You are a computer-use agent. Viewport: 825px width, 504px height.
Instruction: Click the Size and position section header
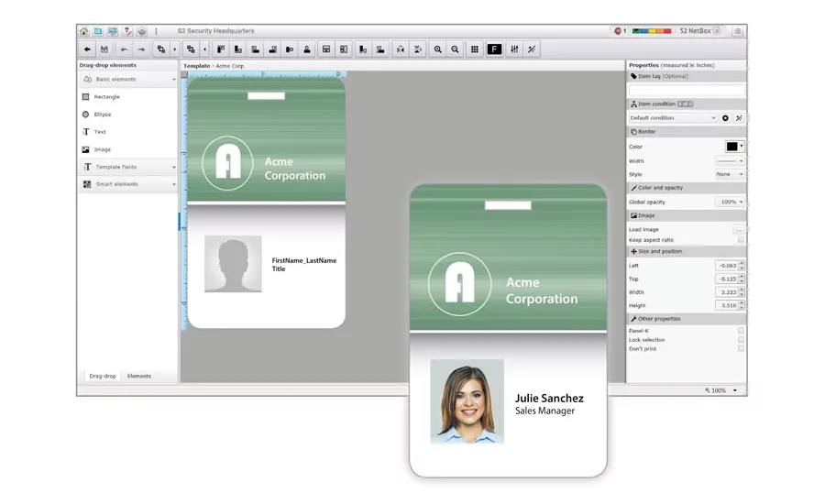point(686,251)
